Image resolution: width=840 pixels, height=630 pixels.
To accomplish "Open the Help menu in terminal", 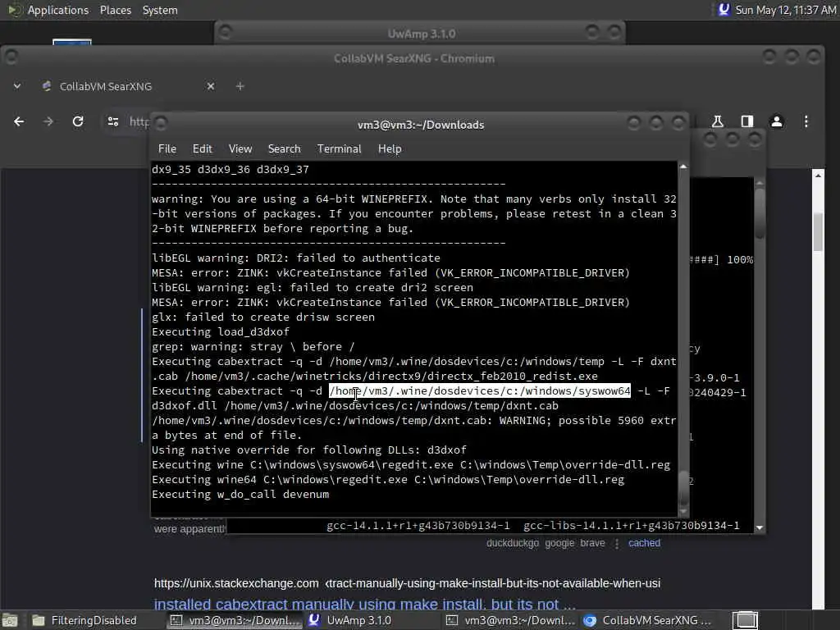I will pos(390,149).
